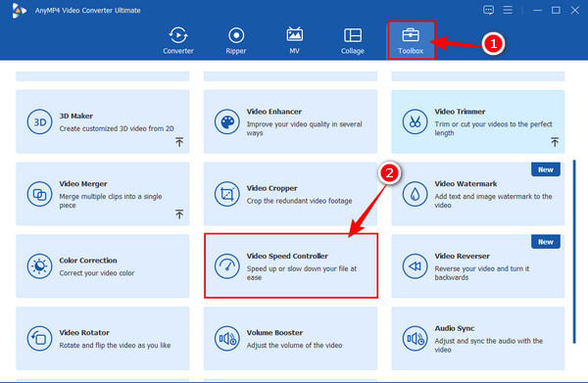588x383 pixels.
Task: Click the New badge on Video Reverser
Action: click(546, 242)
